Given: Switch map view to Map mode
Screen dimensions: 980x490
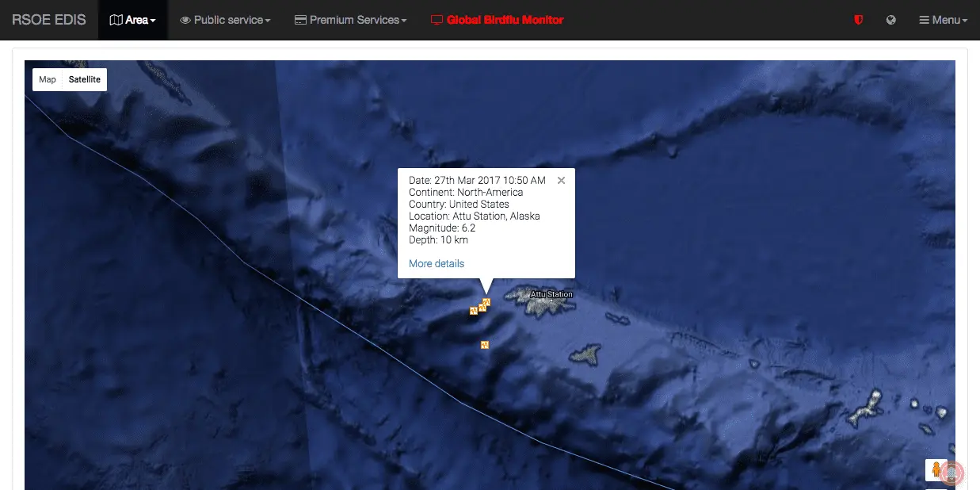Looking at the screenshot, I should (x=48, y=79).
